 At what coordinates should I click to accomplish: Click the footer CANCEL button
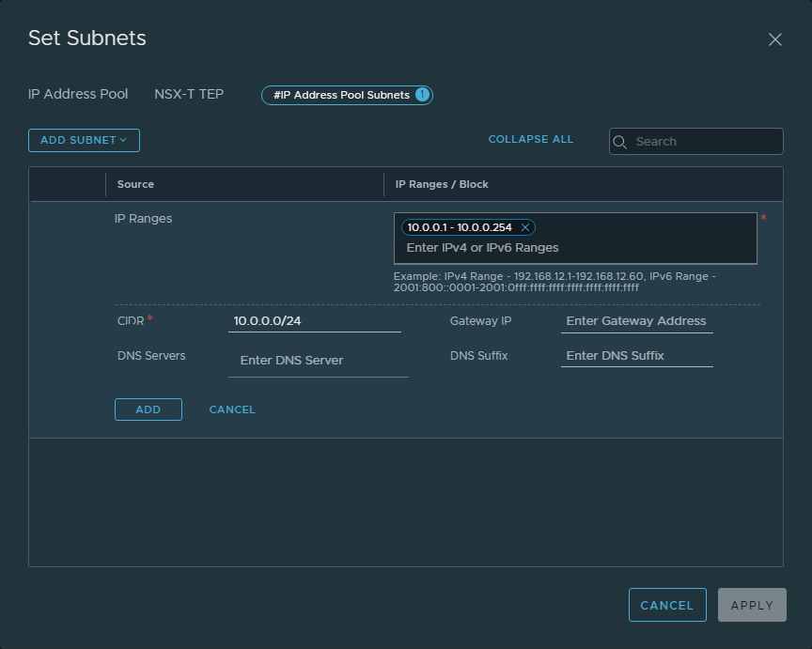tap(666, 606)
